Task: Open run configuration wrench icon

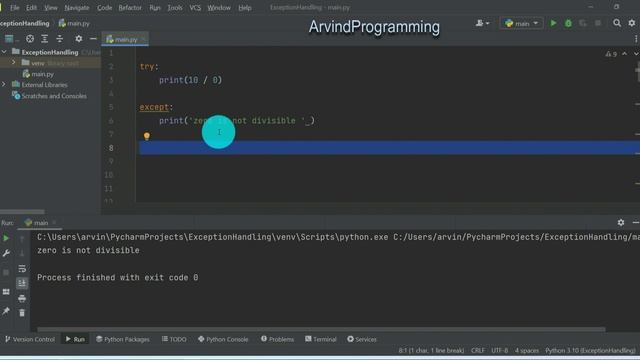Action: coord(6,253)
